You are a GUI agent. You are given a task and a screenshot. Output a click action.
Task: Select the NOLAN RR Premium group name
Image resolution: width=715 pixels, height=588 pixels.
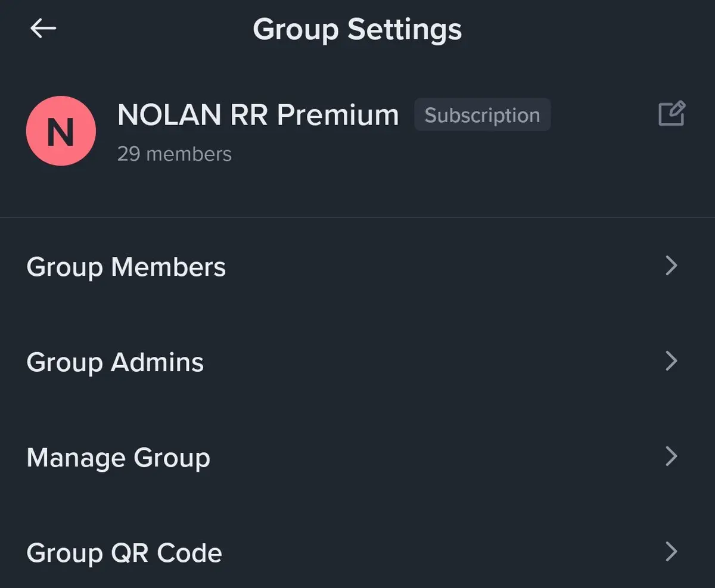(x=257, y=115)
